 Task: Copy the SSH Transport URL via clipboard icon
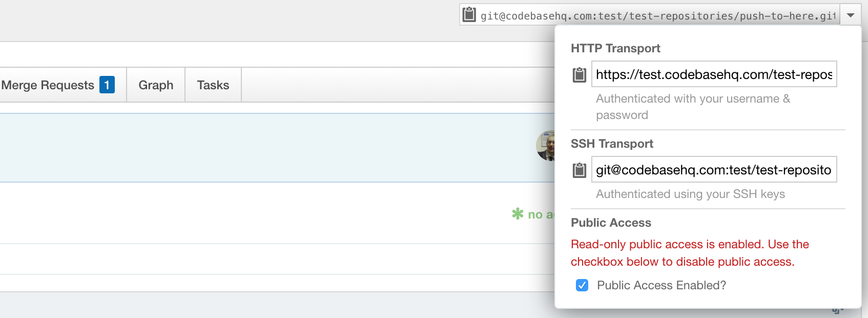[x=579, y=170]
